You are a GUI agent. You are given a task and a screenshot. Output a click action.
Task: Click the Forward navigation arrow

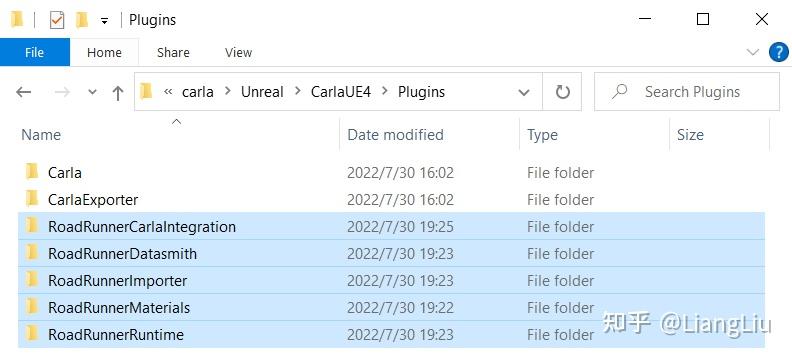(62, 92)
